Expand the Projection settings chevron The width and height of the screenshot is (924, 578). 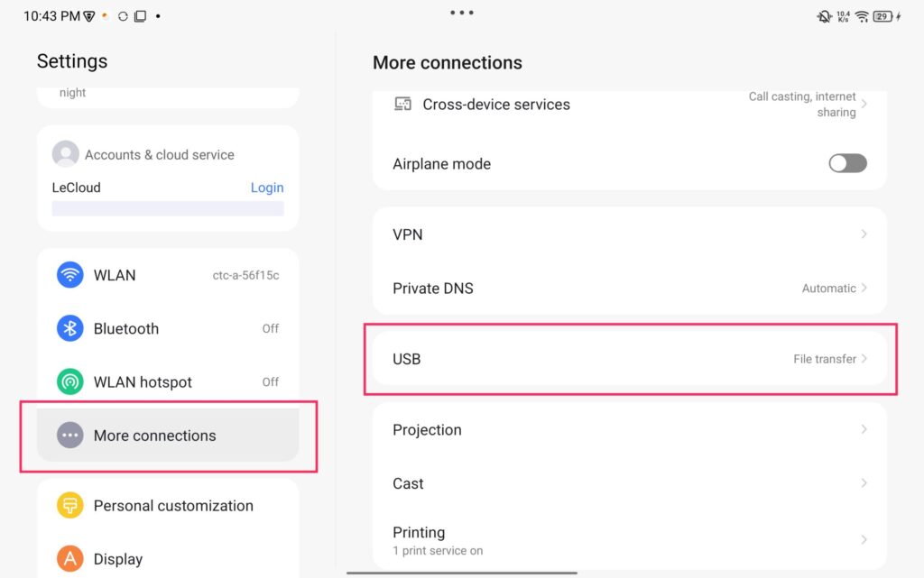point(864,430)
